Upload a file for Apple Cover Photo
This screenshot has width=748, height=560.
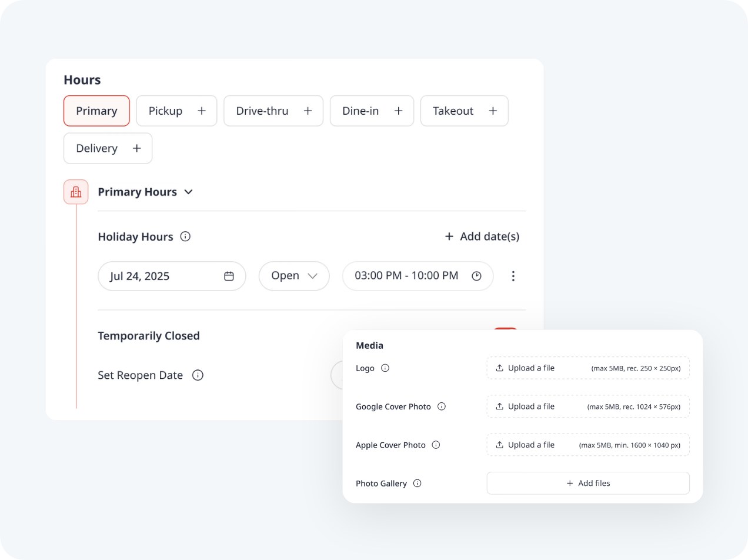click(x=588, y=445)
